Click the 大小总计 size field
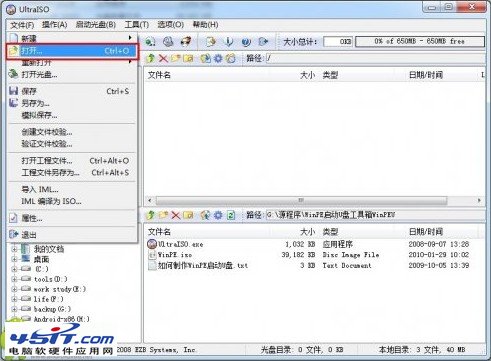This screenshot has width=491, height=361. tap(338, 41)
